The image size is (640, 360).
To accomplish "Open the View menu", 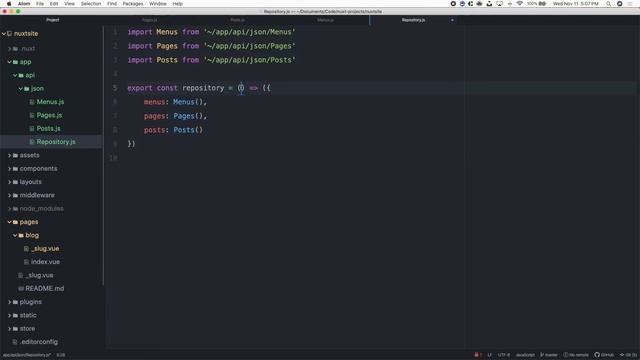I will pos(69,4).
